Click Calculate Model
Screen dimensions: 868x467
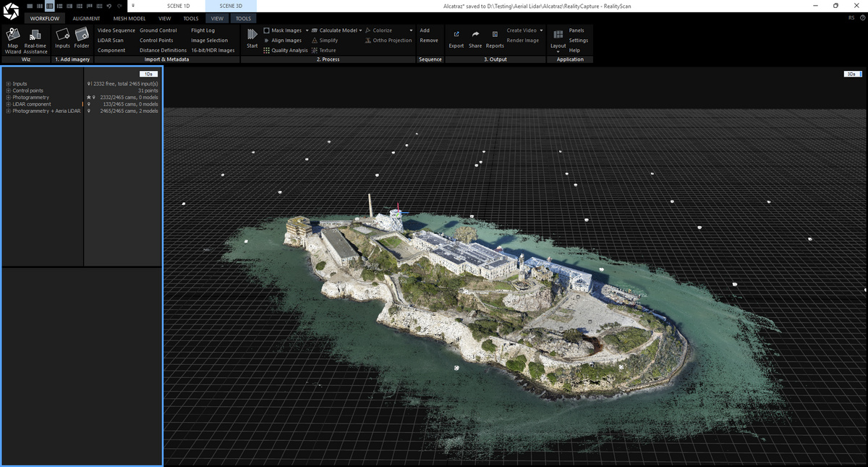click(x=333, y=30)
